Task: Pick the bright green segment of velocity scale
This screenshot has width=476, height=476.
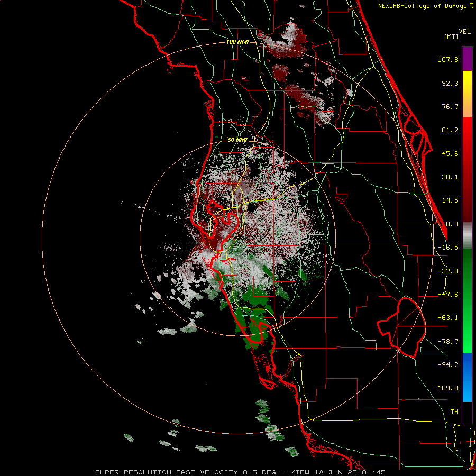Action: pyautogui.click(x=467, y=300)
